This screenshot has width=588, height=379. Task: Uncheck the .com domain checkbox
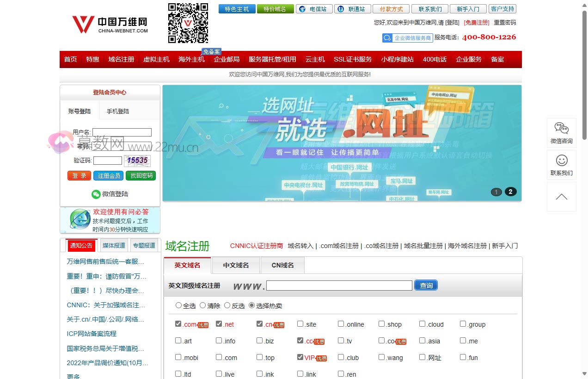coord(178,323)
